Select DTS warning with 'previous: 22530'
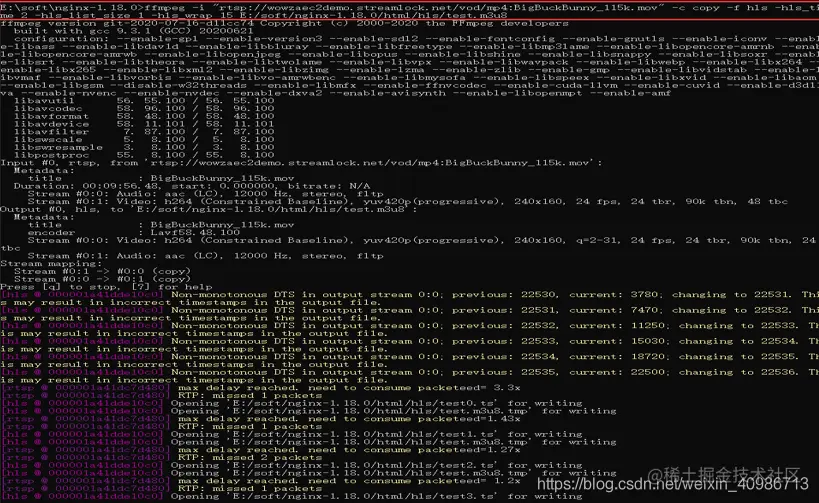819x503 pixels. coord(410,298)
